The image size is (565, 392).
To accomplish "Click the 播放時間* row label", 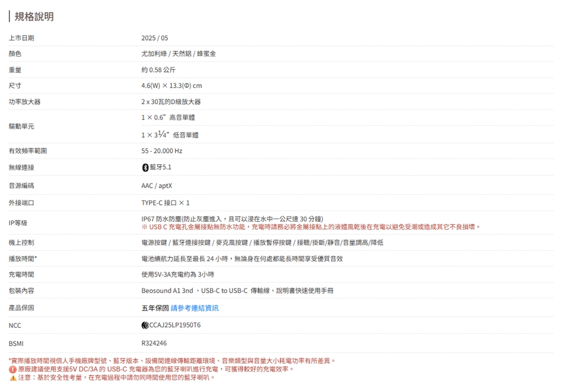I will [23, 258].
